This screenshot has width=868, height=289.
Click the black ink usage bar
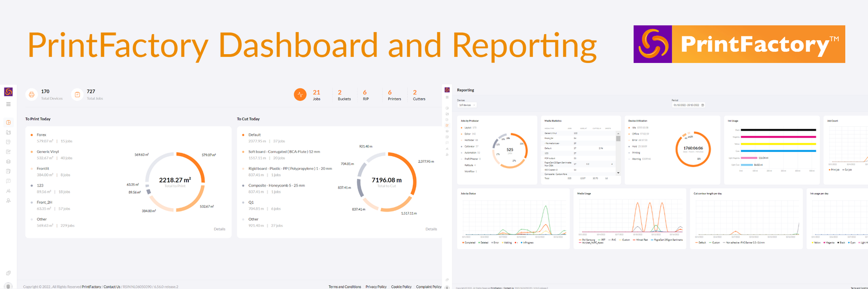pyautogui.click(x=778, y=130)
